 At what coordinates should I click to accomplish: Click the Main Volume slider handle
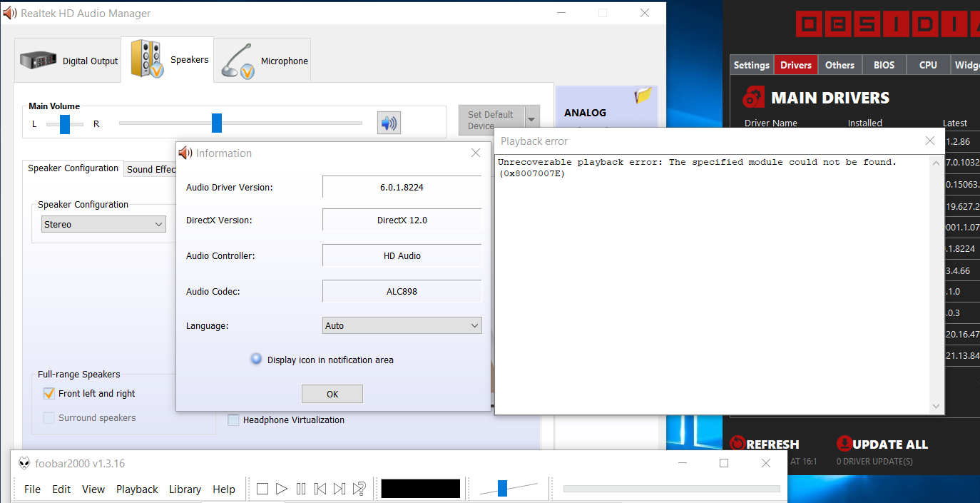[217, 123]
